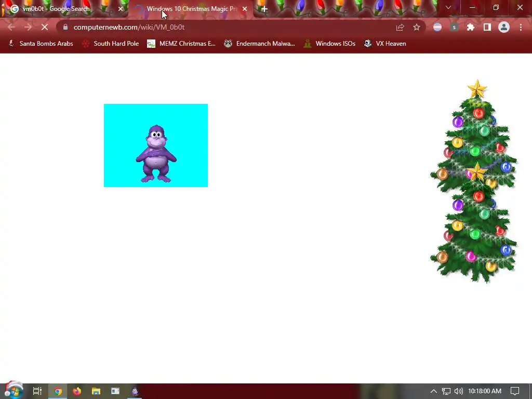Open the profile avatar menu
Image resolution: width=532 pixels, height=399 pixels.
coord(504,27)
